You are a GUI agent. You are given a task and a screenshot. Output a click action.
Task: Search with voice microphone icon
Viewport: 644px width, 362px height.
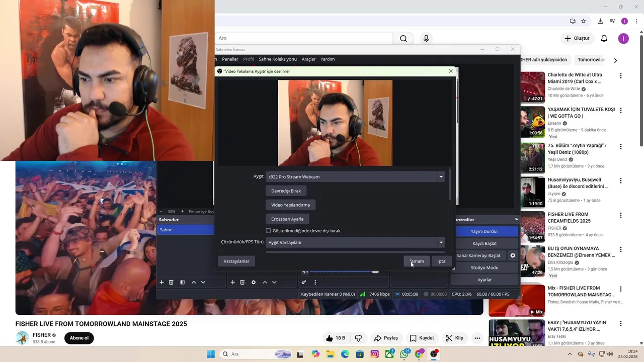coord(426,38)
